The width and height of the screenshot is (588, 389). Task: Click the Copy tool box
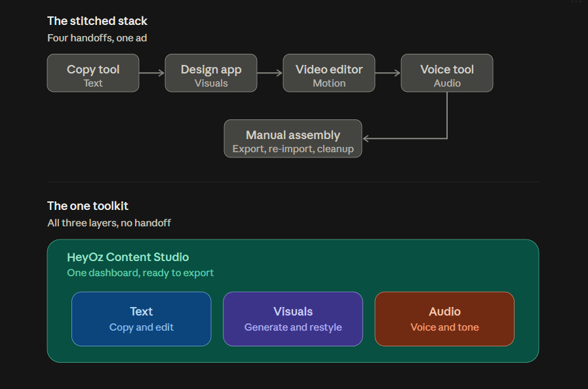(93, 73)
